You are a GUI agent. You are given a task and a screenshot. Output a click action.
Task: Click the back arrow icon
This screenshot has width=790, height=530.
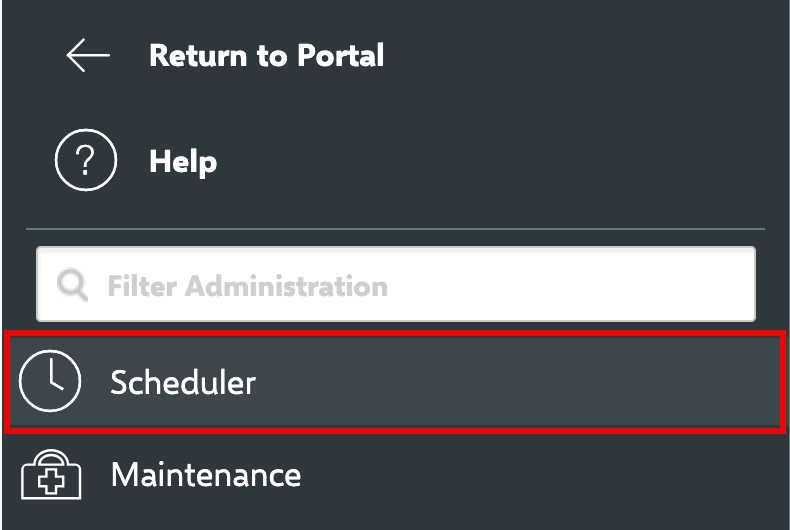click(88, 56)
